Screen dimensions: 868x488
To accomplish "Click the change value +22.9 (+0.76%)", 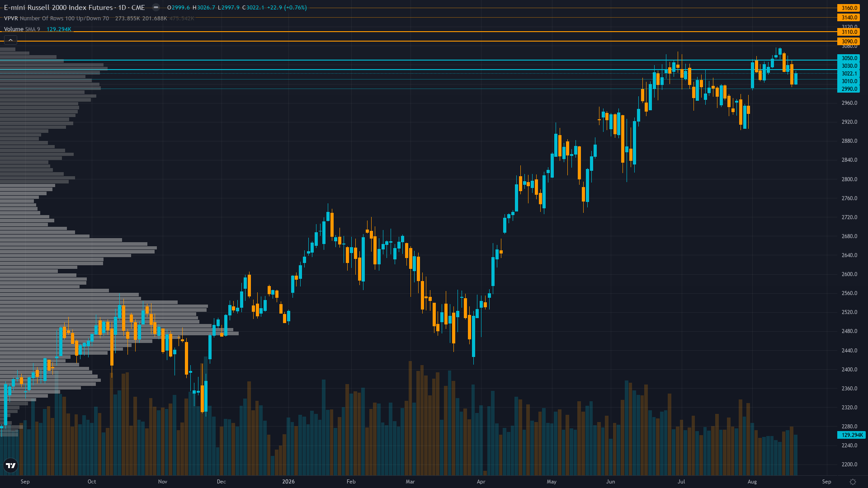I will 287,8.
